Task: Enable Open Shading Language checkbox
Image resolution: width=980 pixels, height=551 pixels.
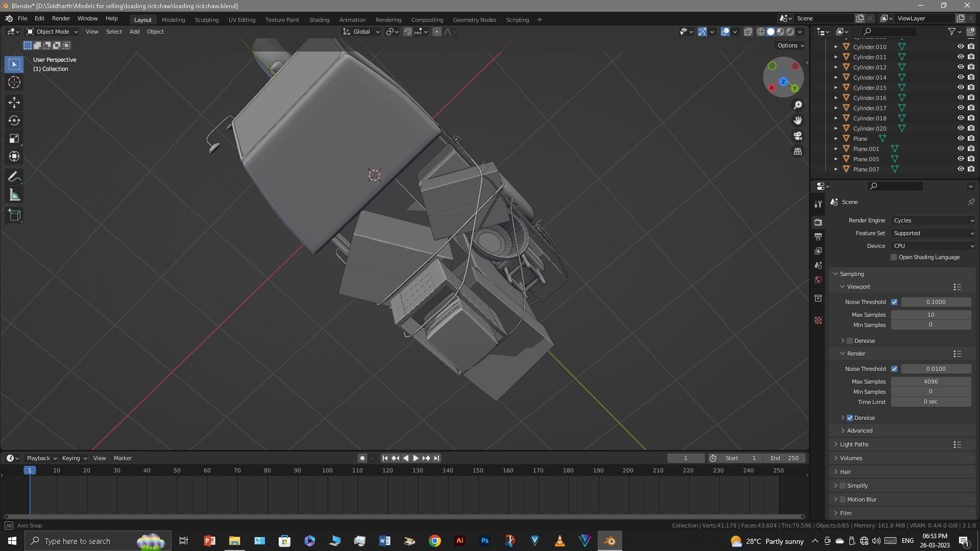Action: tap(894, 257)
